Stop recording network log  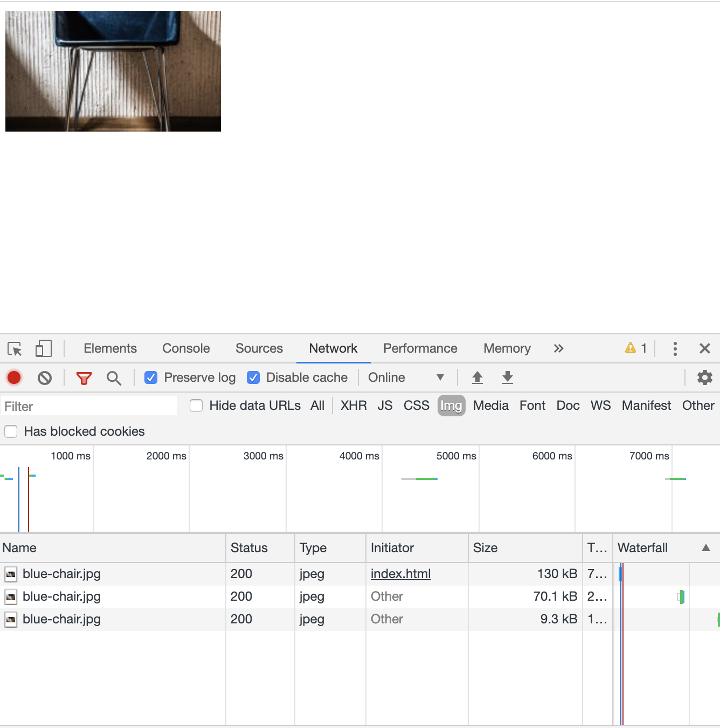tap(13, 377)
